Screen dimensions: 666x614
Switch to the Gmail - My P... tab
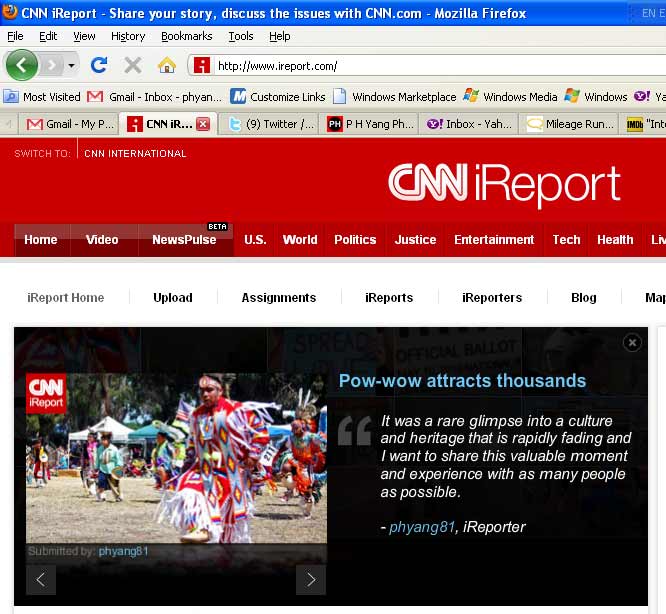coord(70,124)
